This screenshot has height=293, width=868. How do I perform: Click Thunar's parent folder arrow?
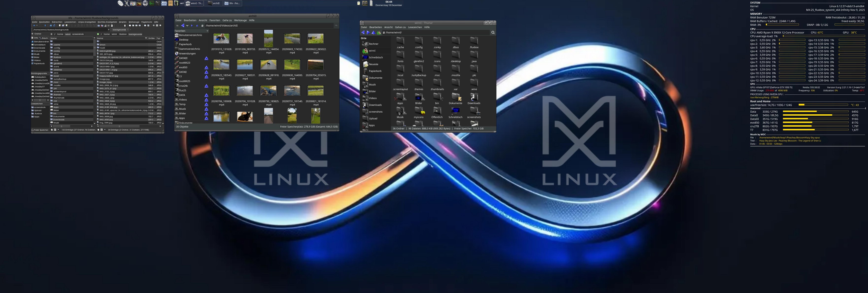(373, 32)
